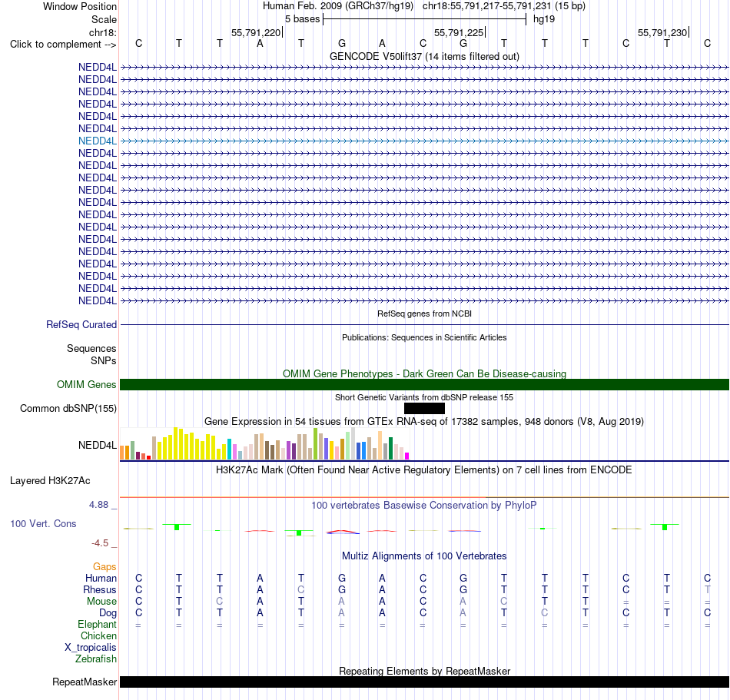Click the orange 'Gaps' row label
The image size is (730, 700).
click(x=105, y=567)
